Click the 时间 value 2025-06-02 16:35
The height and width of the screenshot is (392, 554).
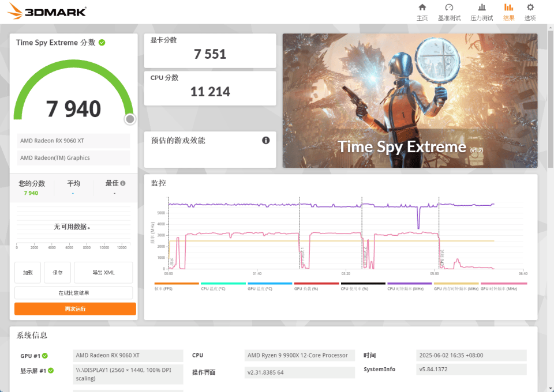471,355
